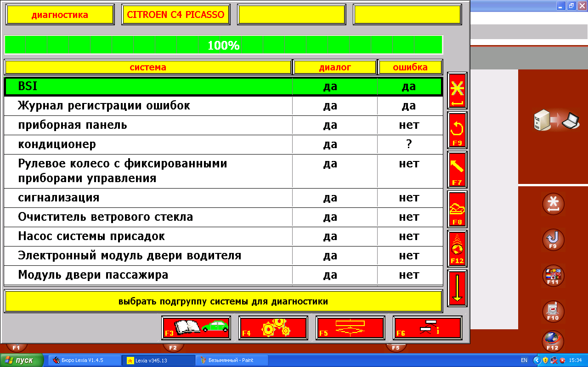588x367 pixels.
Task: Open the F5 flowchart diagram button
Action: pyautogui.click(x=350, y=328)
